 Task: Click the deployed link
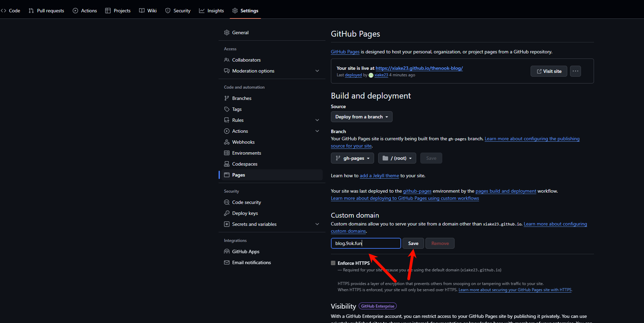point(353,75)
